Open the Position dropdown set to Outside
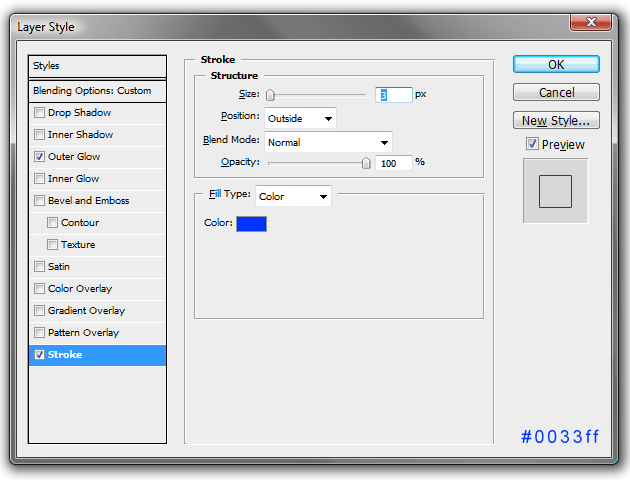The image size is (630, 480). point(300,118)
